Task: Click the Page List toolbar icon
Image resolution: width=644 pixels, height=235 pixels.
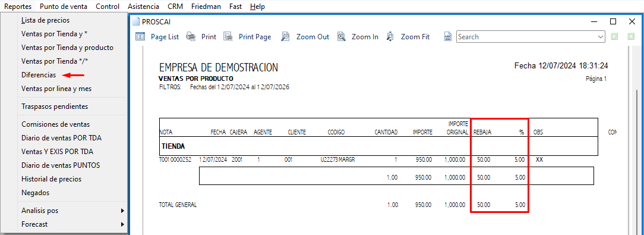Action: point(140,37)
